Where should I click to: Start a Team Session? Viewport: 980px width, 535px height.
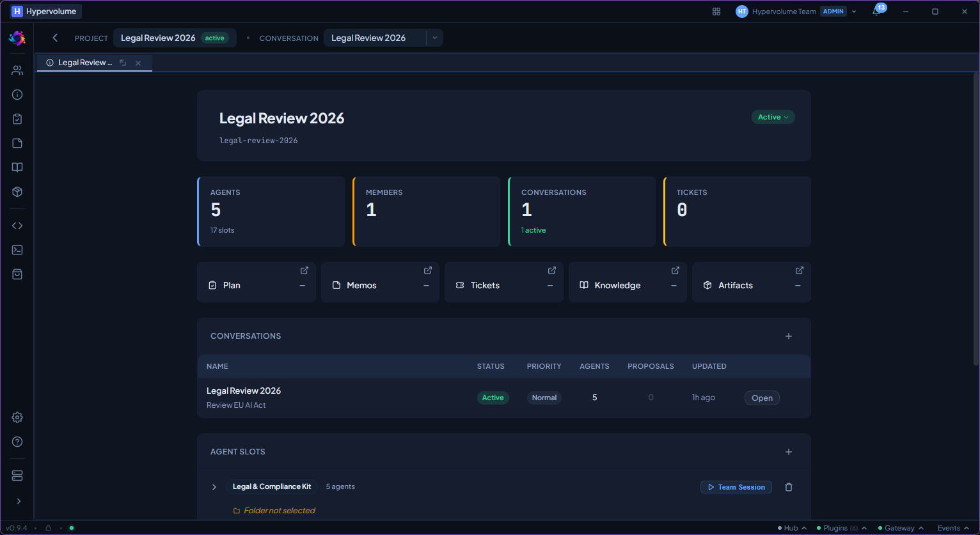pyautogui.click(x=736, y=487)
